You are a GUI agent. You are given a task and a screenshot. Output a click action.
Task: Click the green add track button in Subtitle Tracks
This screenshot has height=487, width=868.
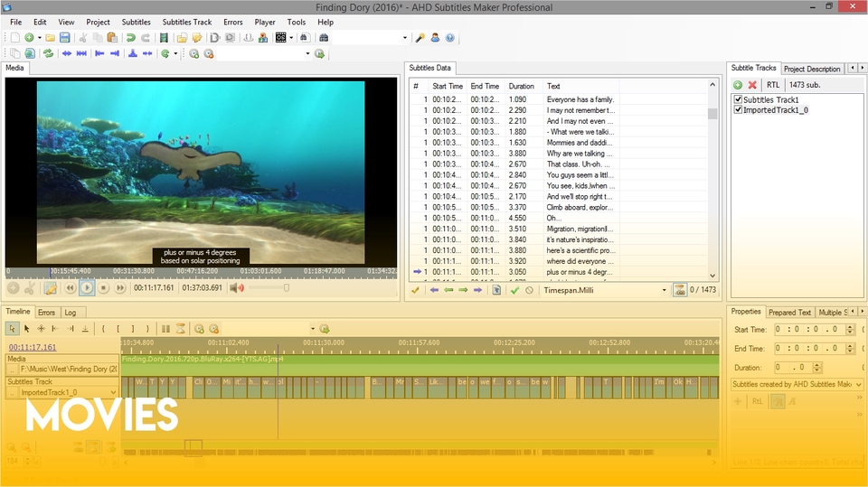(x=738, y=85)
